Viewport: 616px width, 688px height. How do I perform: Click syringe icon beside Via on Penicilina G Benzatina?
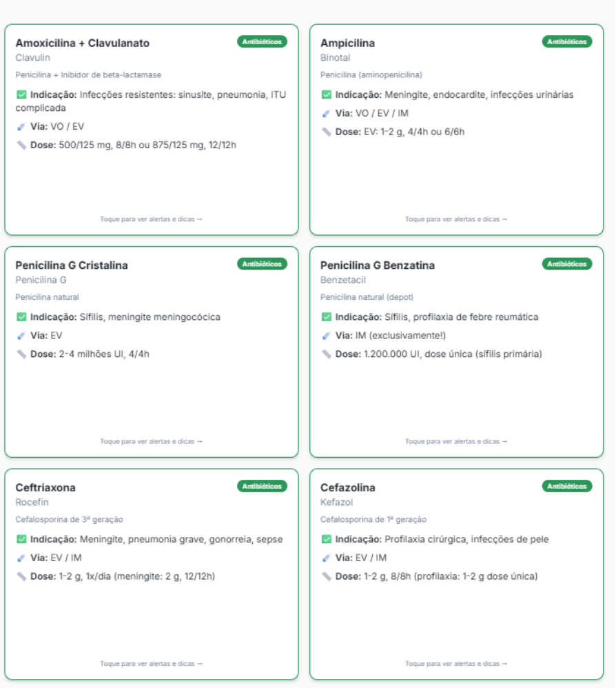tap(327, 336)
